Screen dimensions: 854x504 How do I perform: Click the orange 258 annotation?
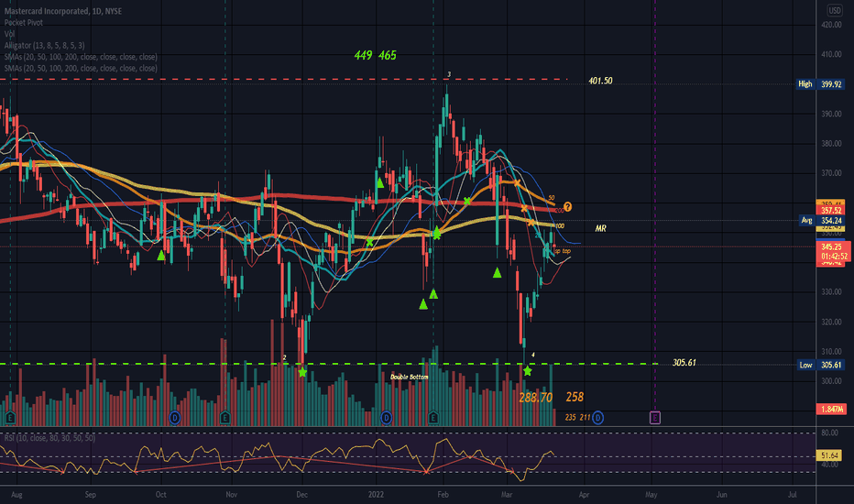[x=575, y=397]
